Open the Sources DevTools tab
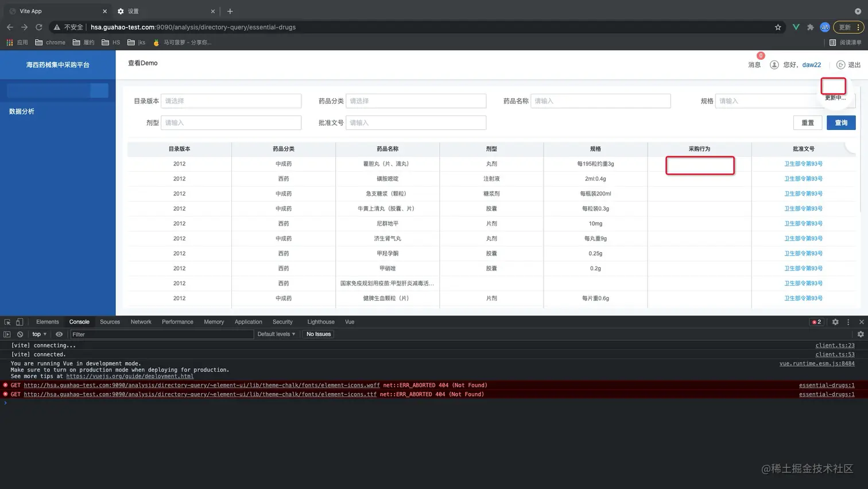Image resolution: width=868 pixels, height=489 pixels. (x=110, y=322)
